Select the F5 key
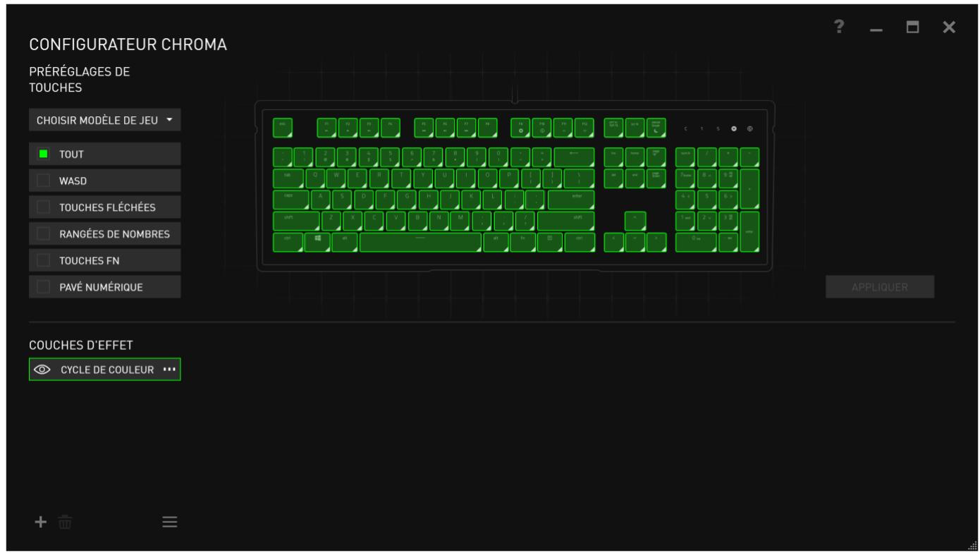 (x=424, y=128)
